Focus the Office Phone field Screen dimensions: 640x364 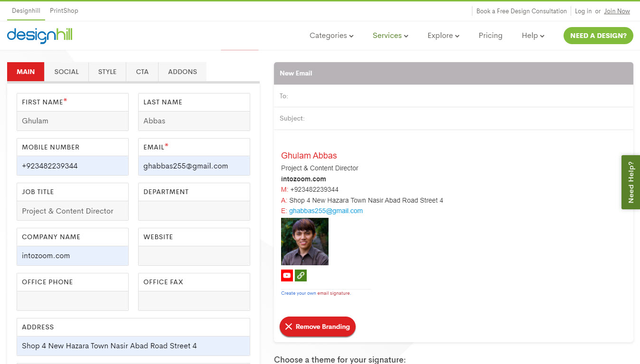coord(73,301)
